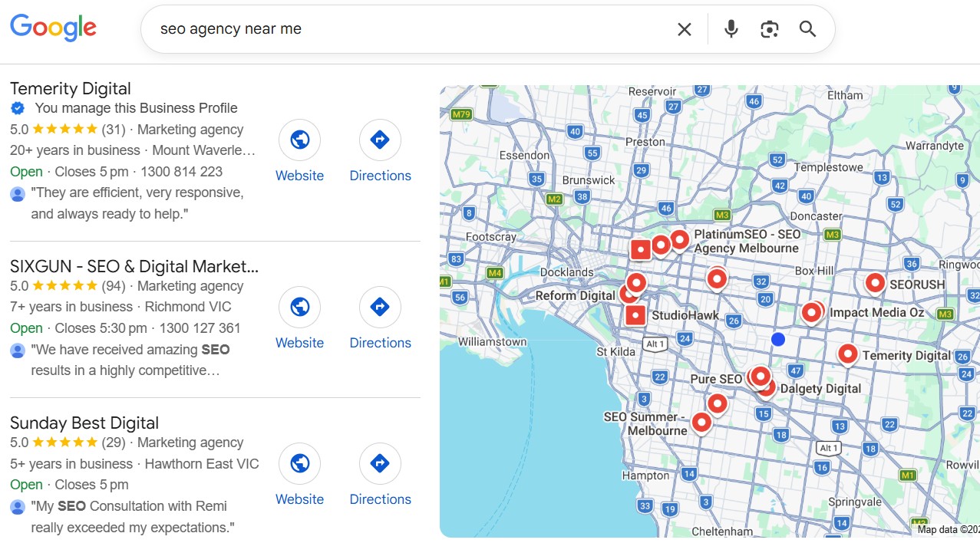This screenshot has width=980, height=543.
Task: Click the phone number 1300 814 223
Action: click(x=180, y=172)
